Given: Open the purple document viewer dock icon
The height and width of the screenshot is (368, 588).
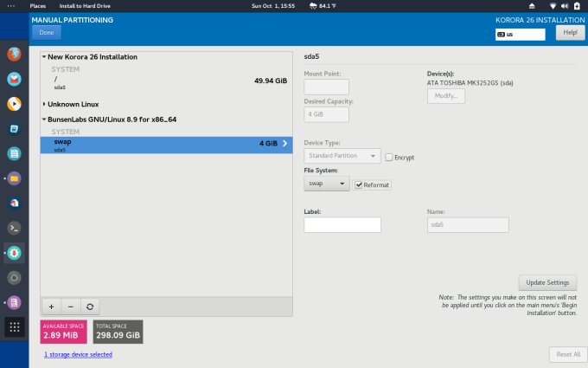Looking at the screenshot, I should point(14,303).
